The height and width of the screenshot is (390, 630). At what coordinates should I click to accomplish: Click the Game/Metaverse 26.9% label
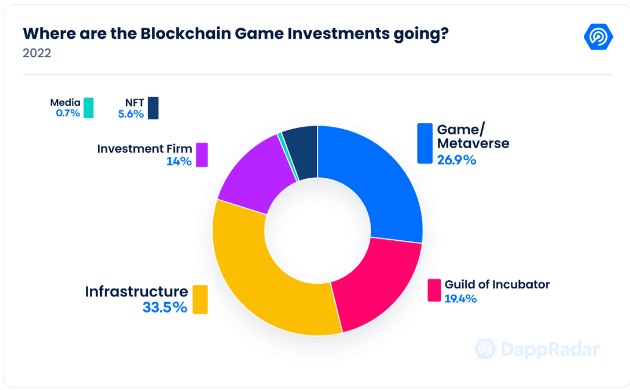(473, 144)
